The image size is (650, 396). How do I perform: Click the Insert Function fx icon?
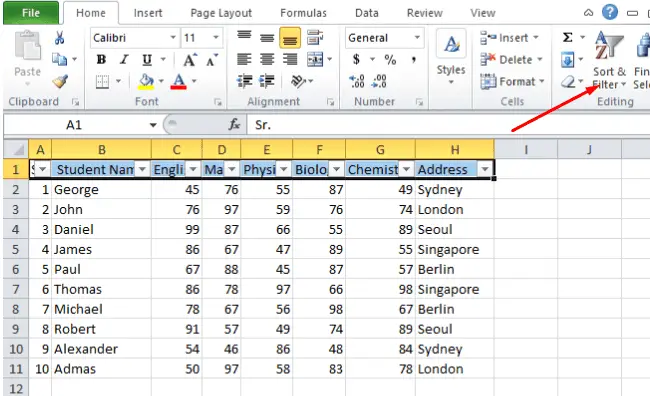tap(234, 124)
